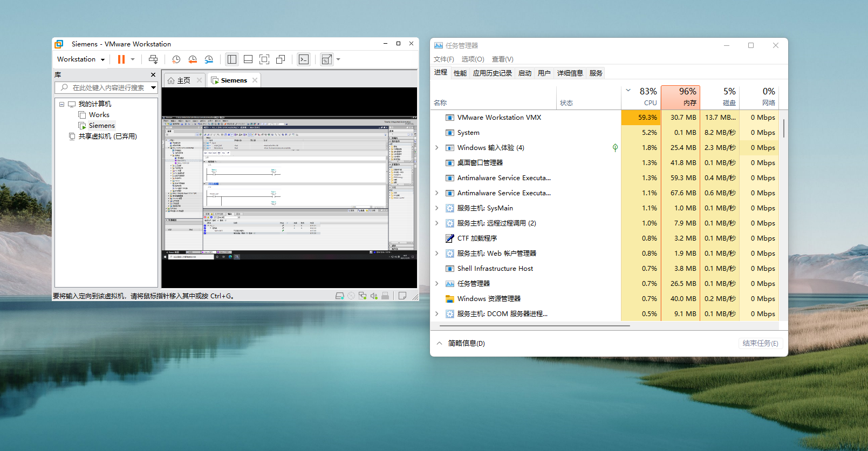Revert VM to previous snapshot icon
The image size is (868, 451).
point(193,59)
